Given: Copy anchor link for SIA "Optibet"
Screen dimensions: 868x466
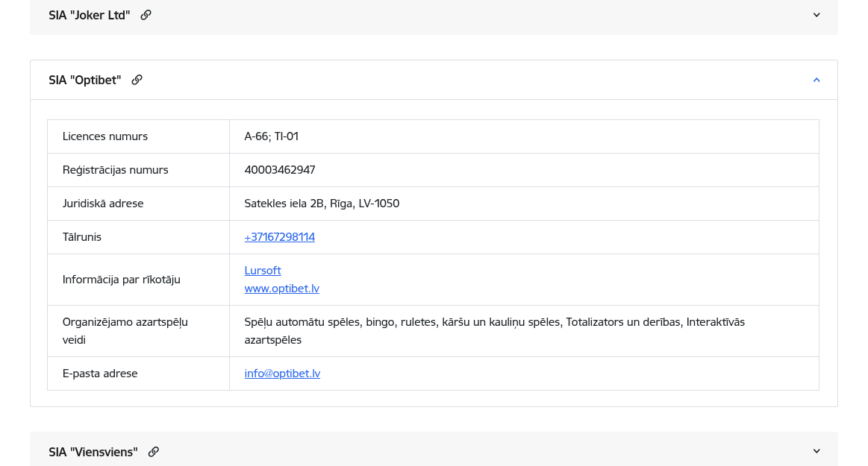Looking at the screenshot, I should pos(137,81).
